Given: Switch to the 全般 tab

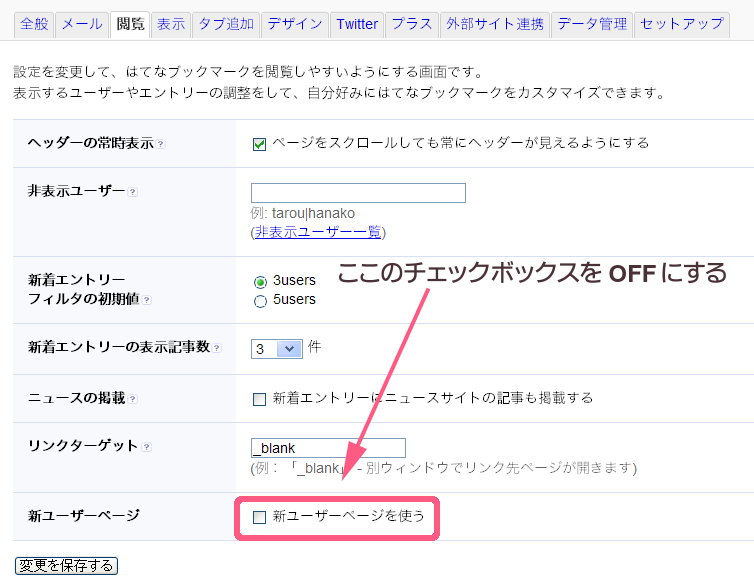Looking at the screenshot, I should [x=34, y=25].
